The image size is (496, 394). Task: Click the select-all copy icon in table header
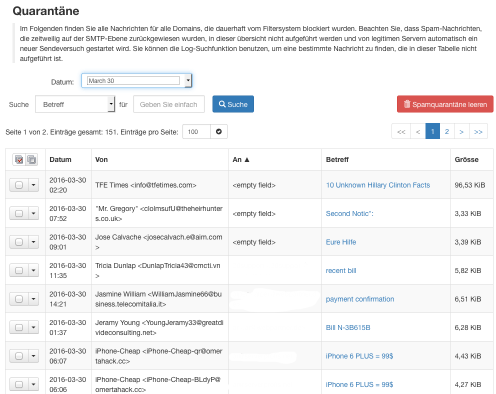coord(32,160)
